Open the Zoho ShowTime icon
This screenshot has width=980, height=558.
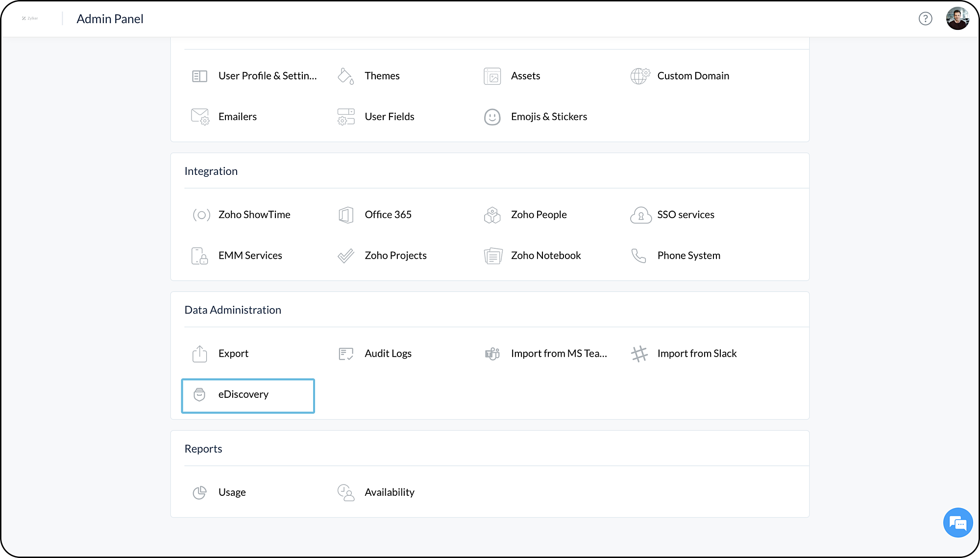[201, 215]
